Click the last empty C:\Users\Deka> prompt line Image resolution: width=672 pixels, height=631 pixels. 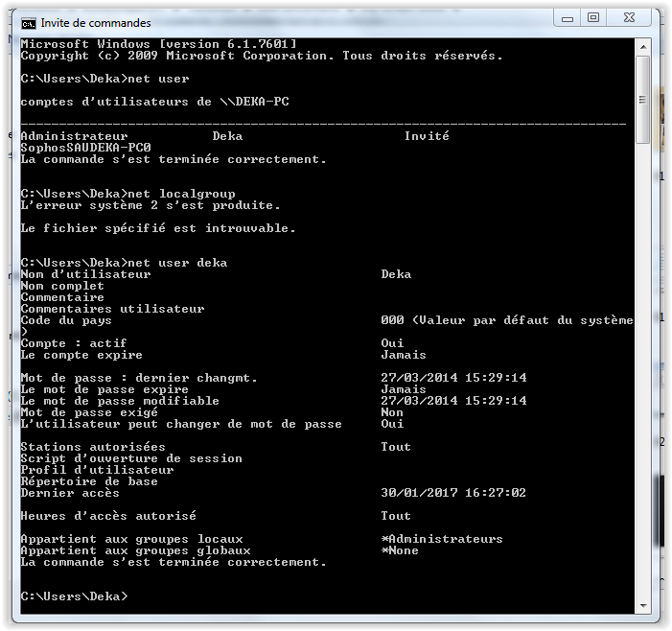(73, 596)
